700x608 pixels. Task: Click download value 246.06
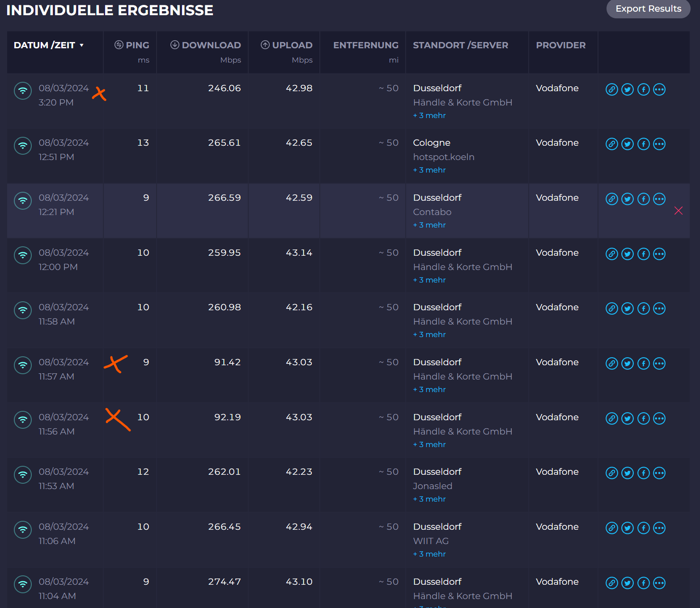point(224,88)
